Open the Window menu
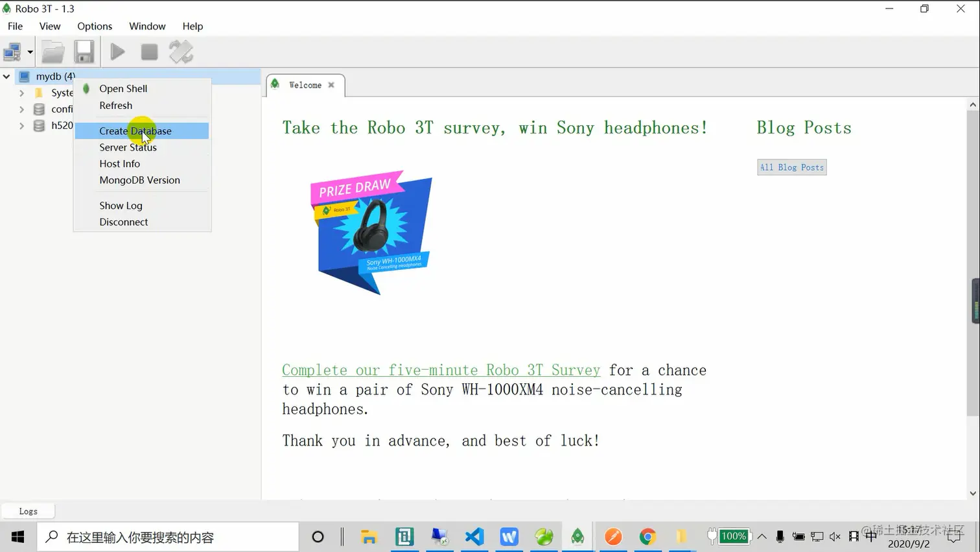 pos(147,26)
